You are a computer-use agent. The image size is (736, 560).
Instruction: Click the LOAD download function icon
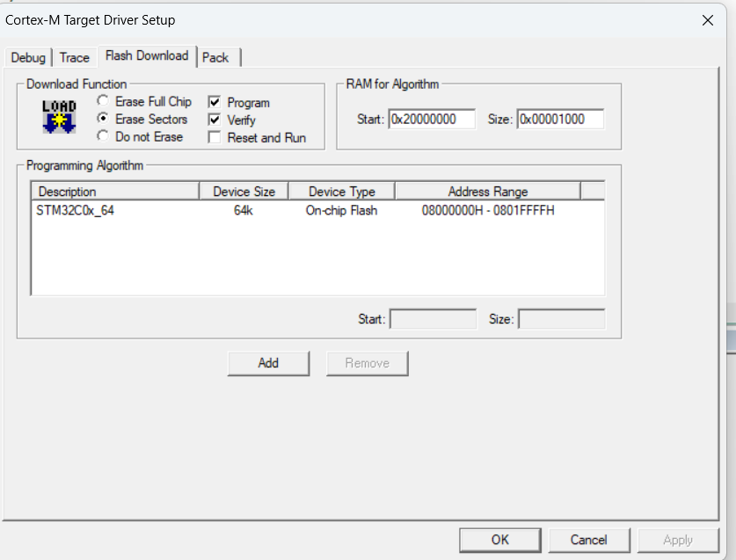pos(59,116)
